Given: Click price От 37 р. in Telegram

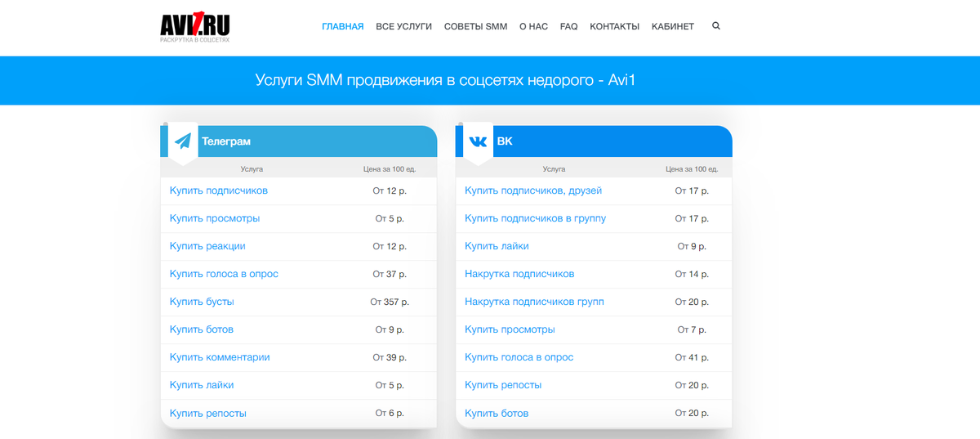Looking at the screenshot, I should pos(390,274).
